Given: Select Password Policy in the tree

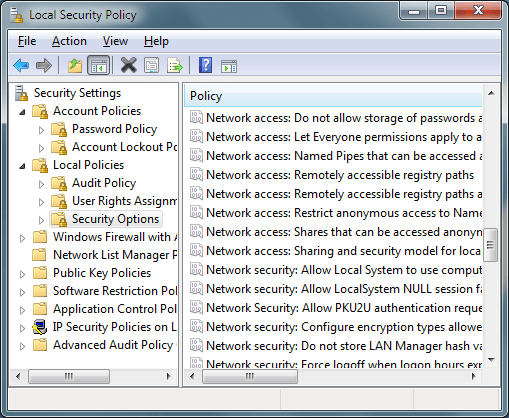Looking at the screenshot, I should [x=114, y=129].
